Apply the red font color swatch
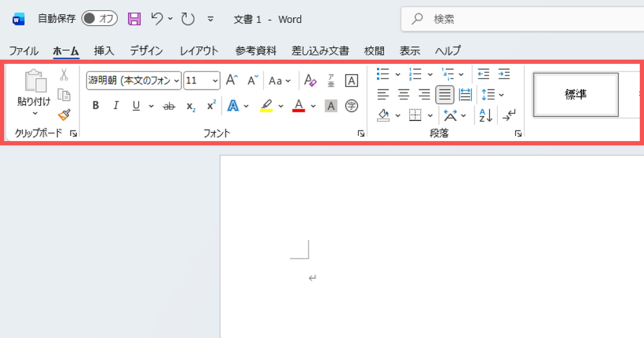The image size is (644, 338). pos(299,106)
